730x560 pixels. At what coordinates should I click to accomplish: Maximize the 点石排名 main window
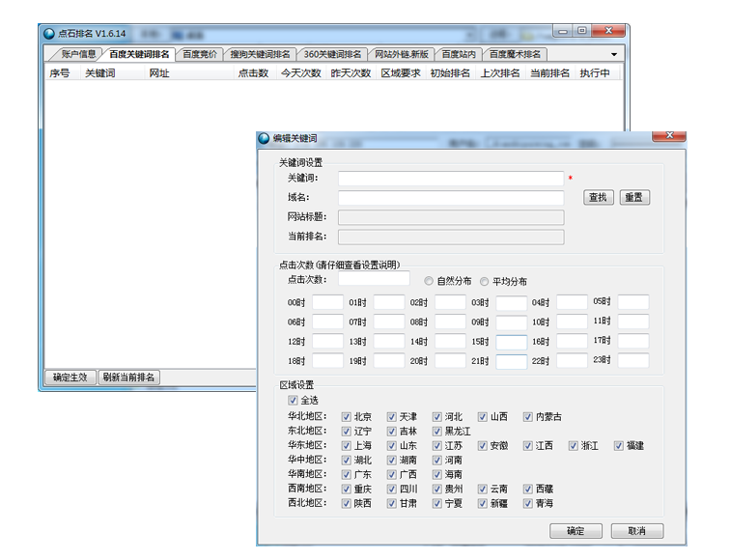(x=582, y=31)
